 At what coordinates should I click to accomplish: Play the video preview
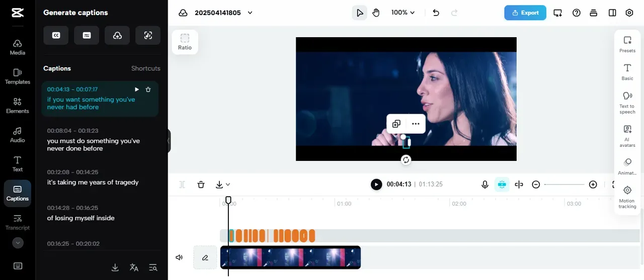pos(376,184)
